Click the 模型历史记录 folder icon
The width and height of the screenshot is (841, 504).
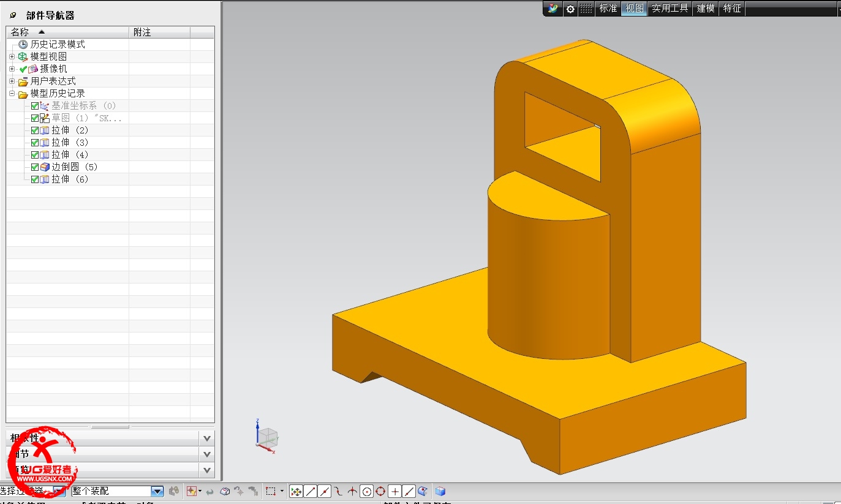tap(23, 94)
